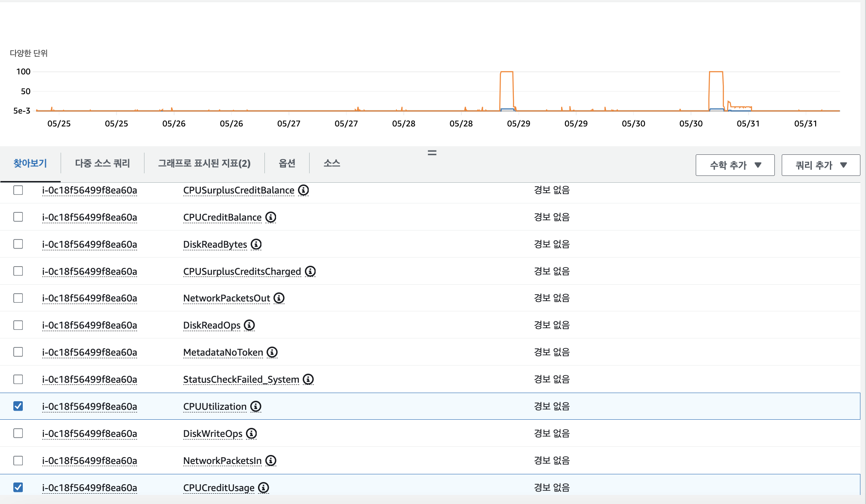Click info icon next to CPUSurplusCreditsCharged

tap(310, 271)
